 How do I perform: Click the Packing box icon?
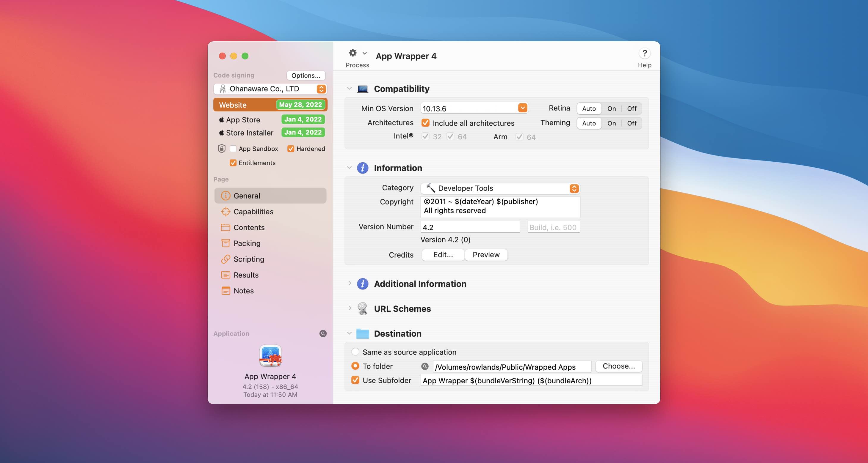click(225, 243)
